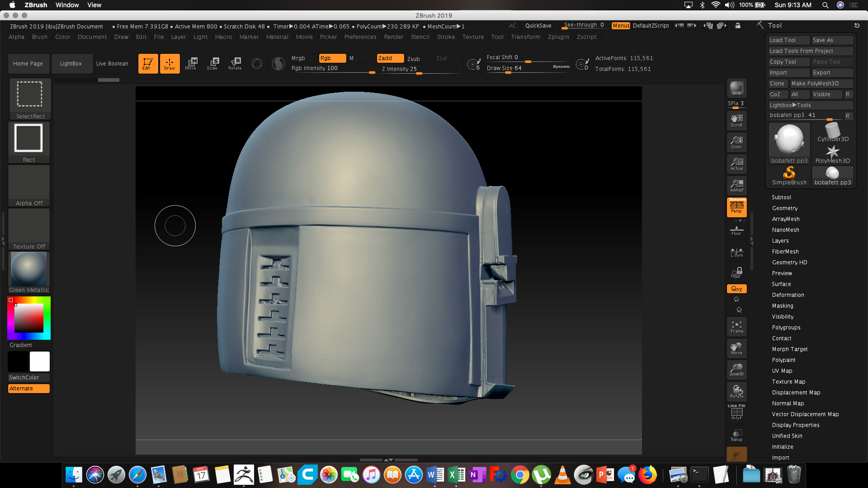Open the Stroke menu
Image resolution: width=868 pixels, height=488 pixels.
click(x=446, y=37)
